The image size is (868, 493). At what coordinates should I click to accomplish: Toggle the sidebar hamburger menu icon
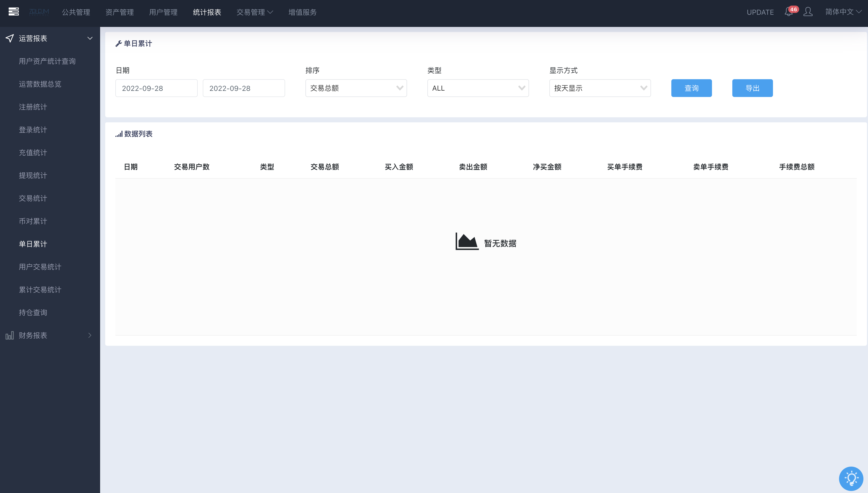[x=13, y=12]
